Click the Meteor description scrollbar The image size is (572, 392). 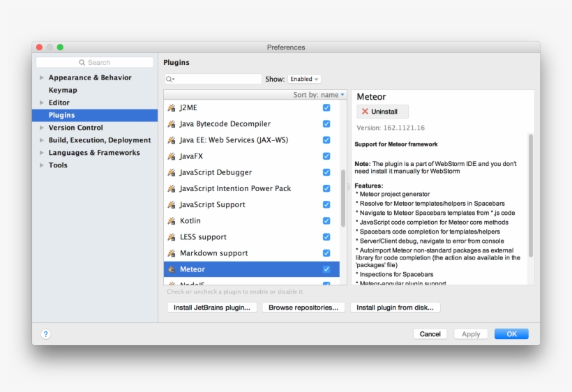[x=530, y=195]
